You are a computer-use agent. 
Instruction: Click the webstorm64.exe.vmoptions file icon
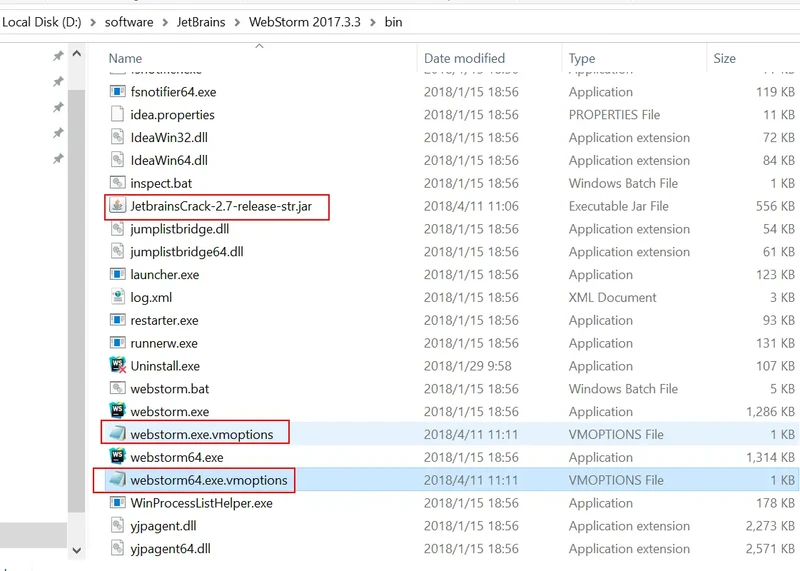[117, 480]
